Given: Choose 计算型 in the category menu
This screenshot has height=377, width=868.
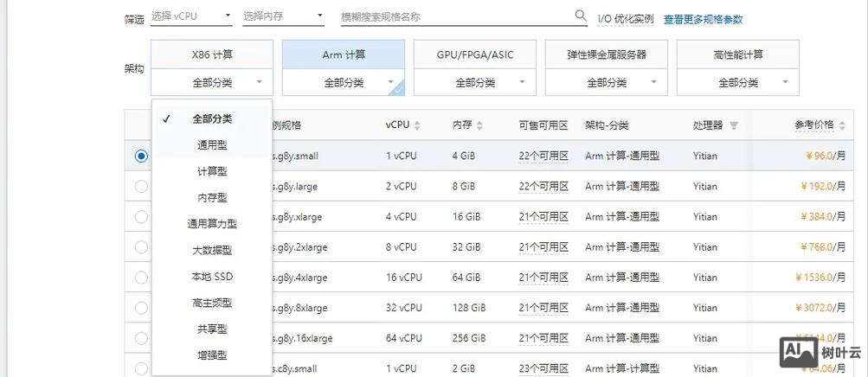Looking at the screenshot, I should pos(212,171).
